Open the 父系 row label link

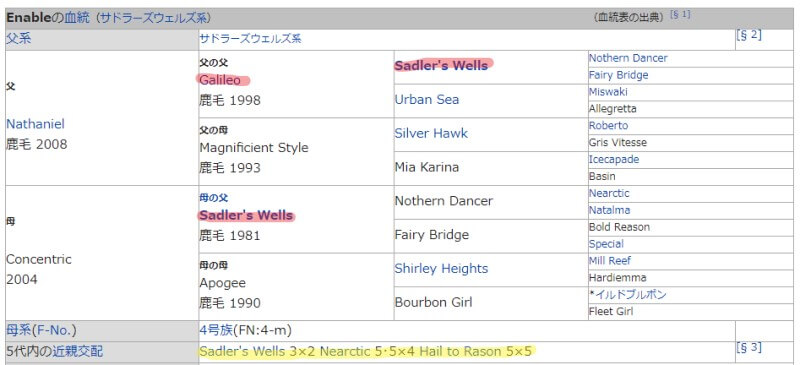(18, 38)
